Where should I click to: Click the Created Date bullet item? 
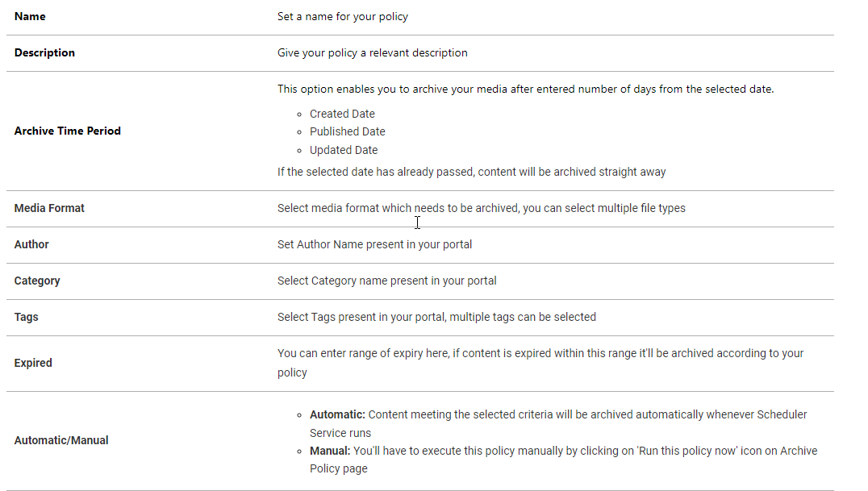(x=342, y=114)
